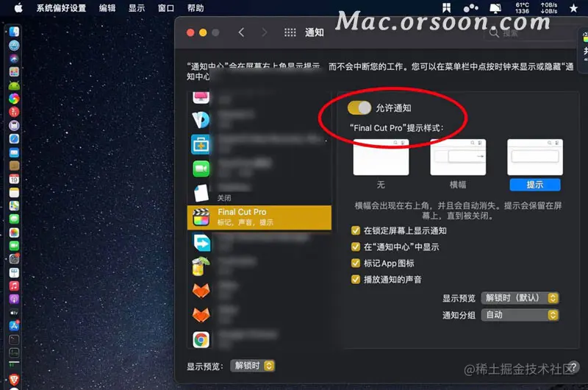Go forward with the right chevron
The image size is (588, 390).
point(265,32)
